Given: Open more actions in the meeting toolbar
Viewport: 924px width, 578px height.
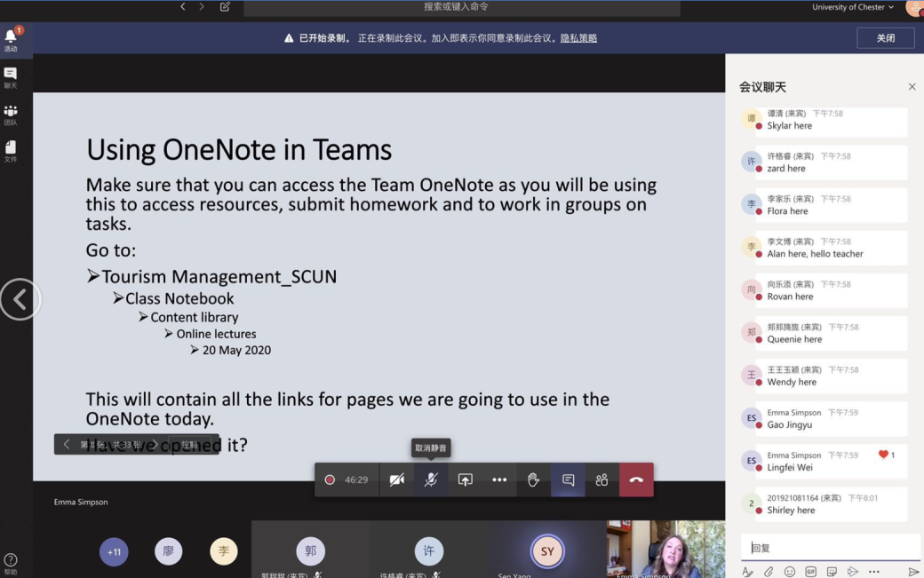Looking at the screenshot, I should [499, 479].
